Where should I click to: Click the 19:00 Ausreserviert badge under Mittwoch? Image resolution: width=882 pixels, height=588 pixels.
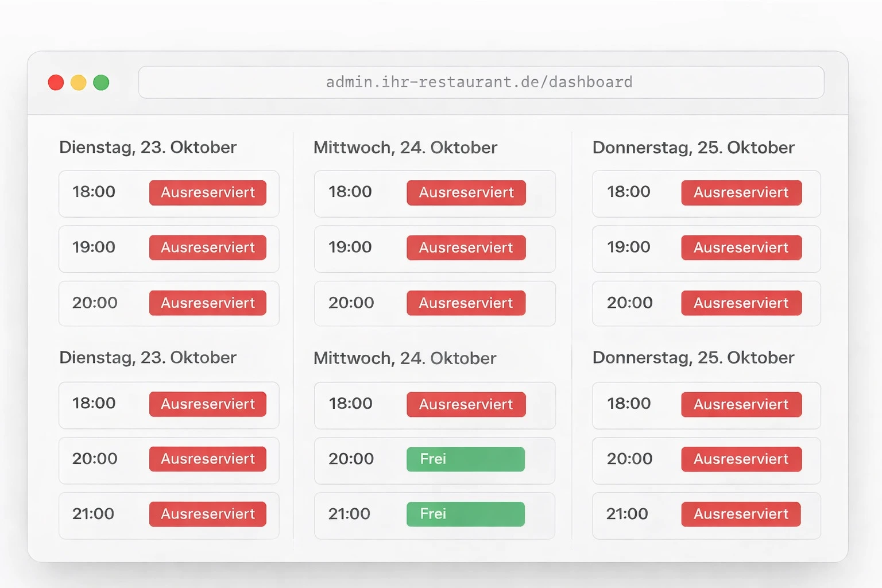466,247
